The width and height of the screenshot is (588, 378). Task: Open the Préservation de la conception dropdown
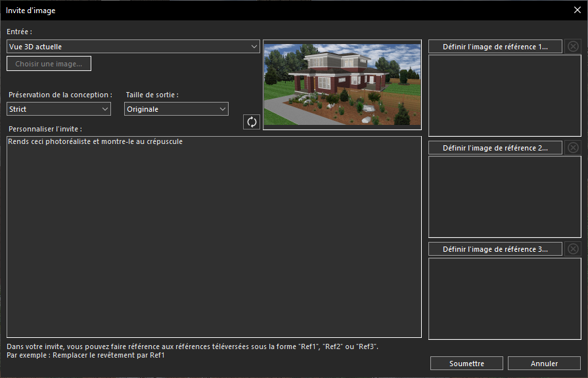point(59,109)
